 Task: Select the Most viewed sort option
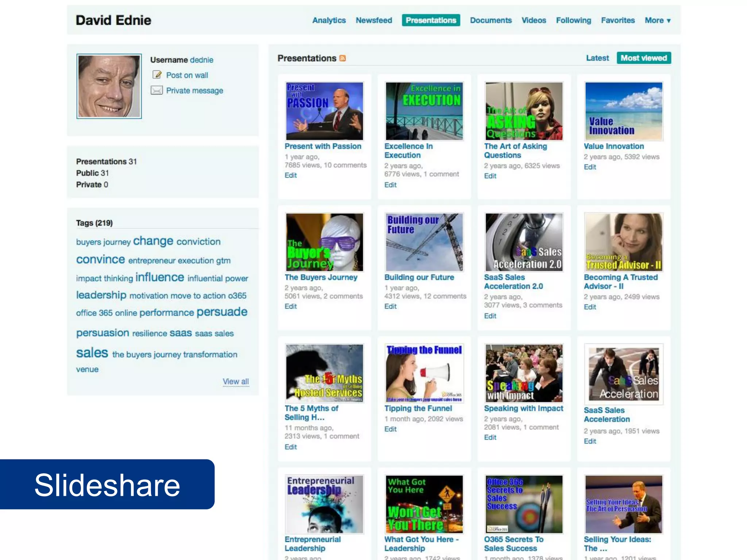pos(644,58)
